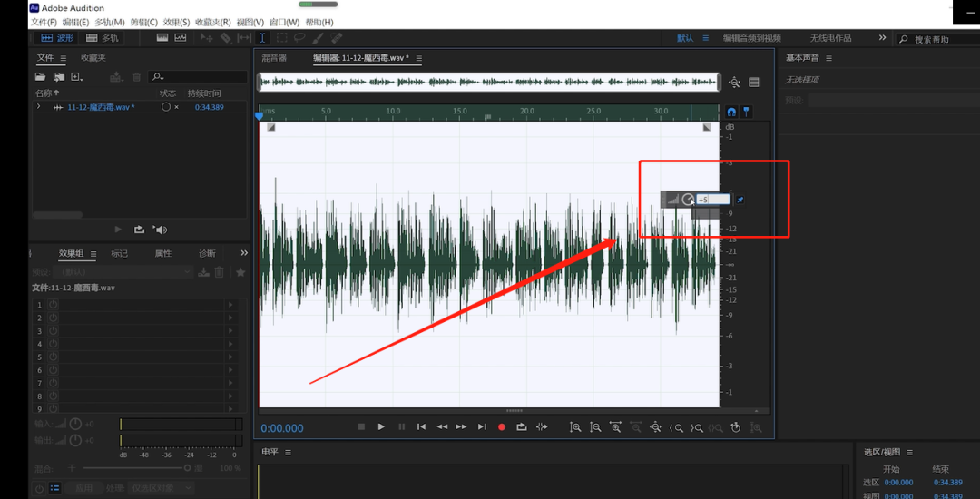Select the Slip tool

[x=244, y=38]
